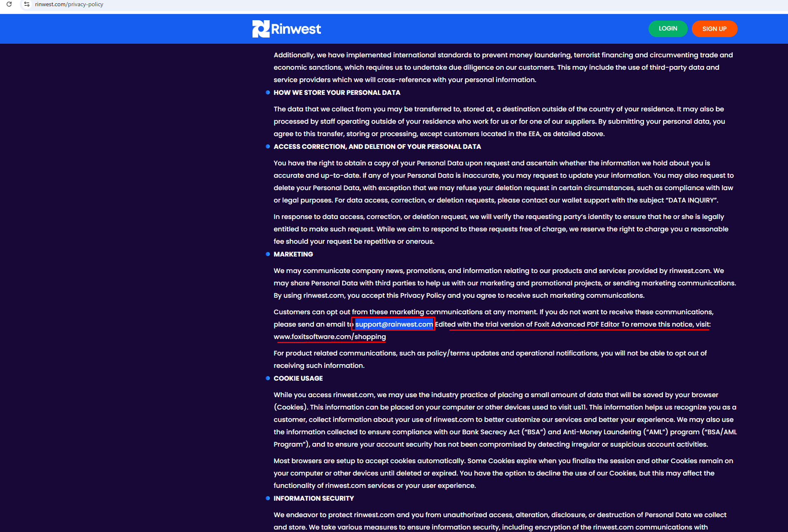788x532 pixels.
Task: Click the orange SIGN UP button
Action: tap(715, 29)
